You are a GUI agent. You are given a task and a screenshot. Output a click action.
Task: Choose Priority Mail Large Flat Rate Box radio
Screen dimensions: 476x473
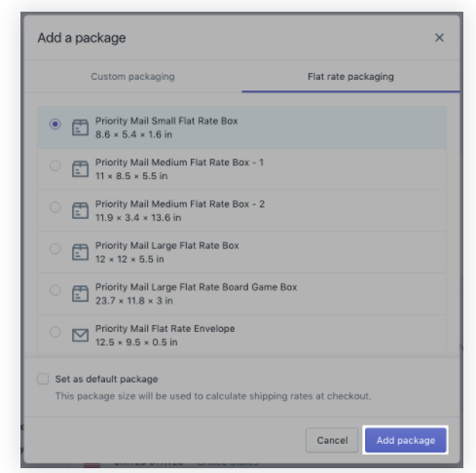click(55, 248)
